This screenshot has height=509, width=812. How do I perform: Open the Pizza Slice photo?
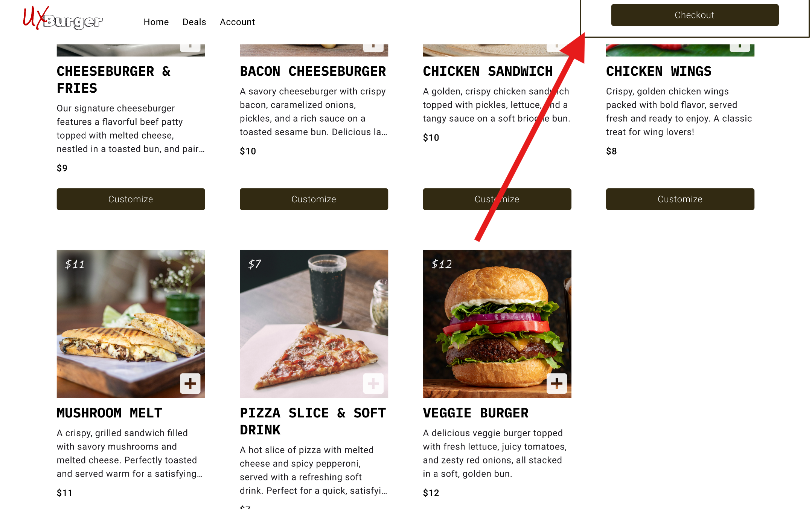314,324
